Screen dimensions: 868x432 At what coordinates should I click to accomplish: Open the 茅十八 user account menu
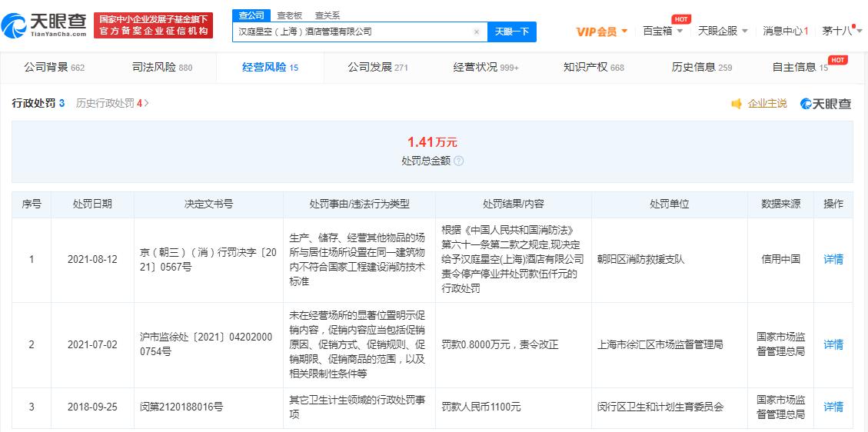click(x=841, y=31)
